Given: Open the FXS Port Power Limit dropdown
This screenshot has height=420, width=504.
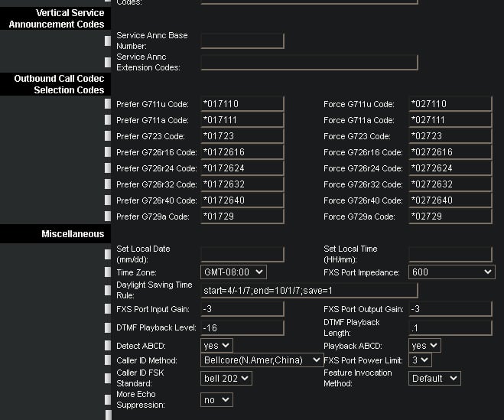Looking at the screenshot, I should [420, 360].
